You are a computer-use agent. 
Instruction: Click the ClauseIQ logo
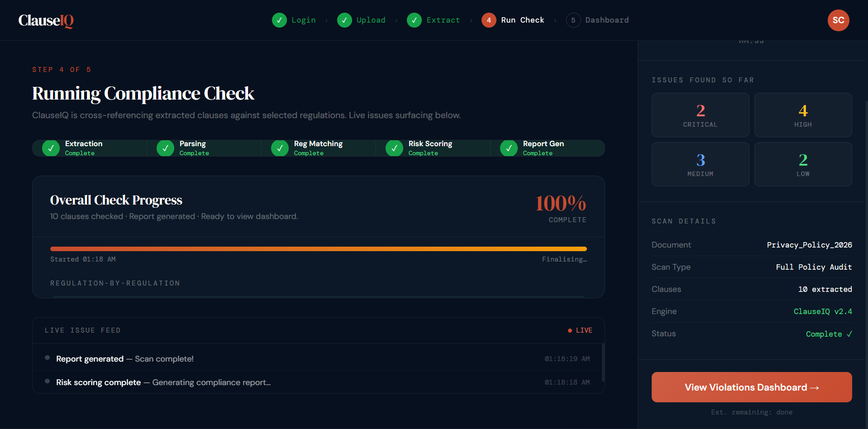click(46, 20)
